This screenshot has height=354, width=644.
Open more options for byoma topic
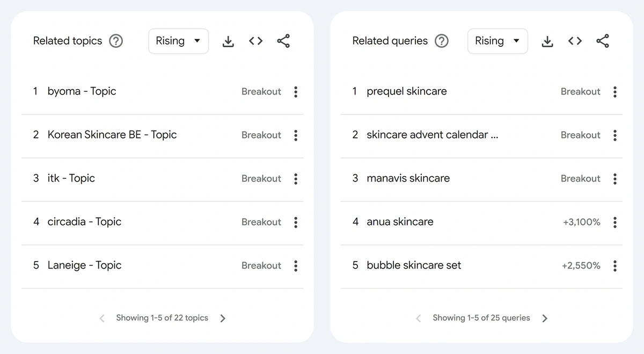pos(296,92)
